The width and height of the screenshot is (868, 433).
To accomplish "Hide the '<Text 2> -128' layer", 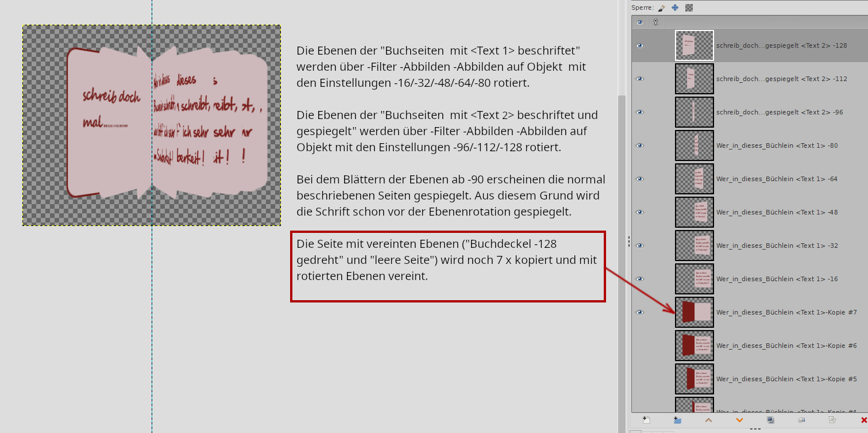I will coord(639,45).
